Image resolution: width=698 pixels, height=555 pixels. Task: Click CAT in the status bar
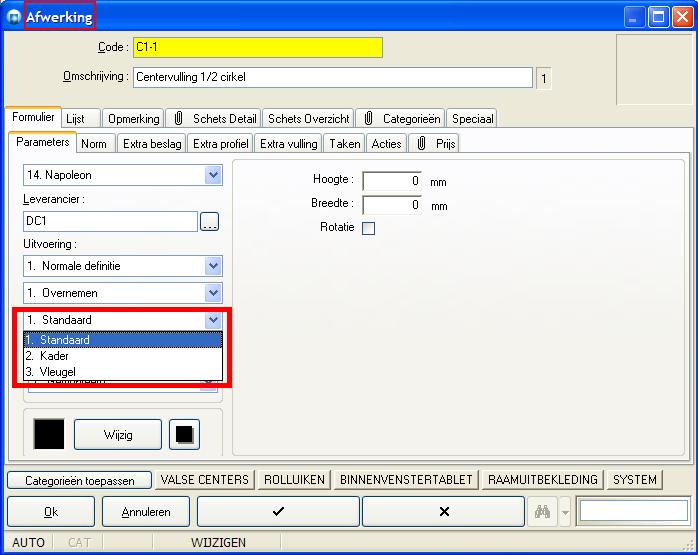79,543
